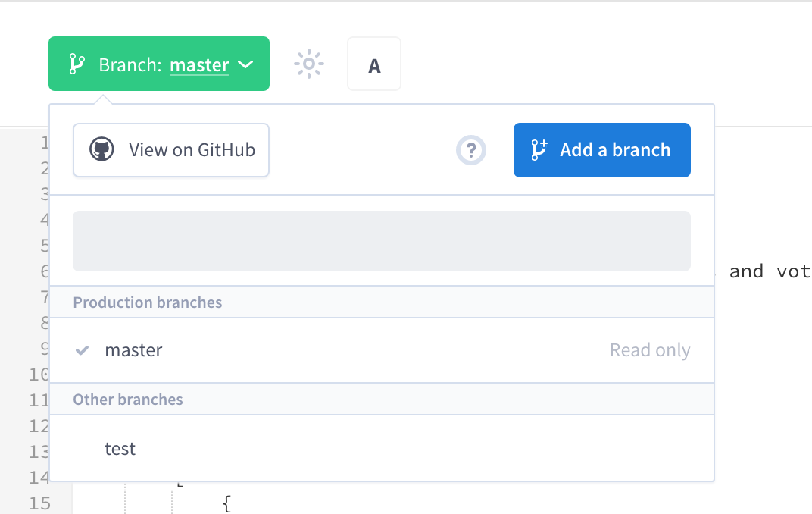
Task: Toggle light mode sun icon
Action: tap(308, 64)
